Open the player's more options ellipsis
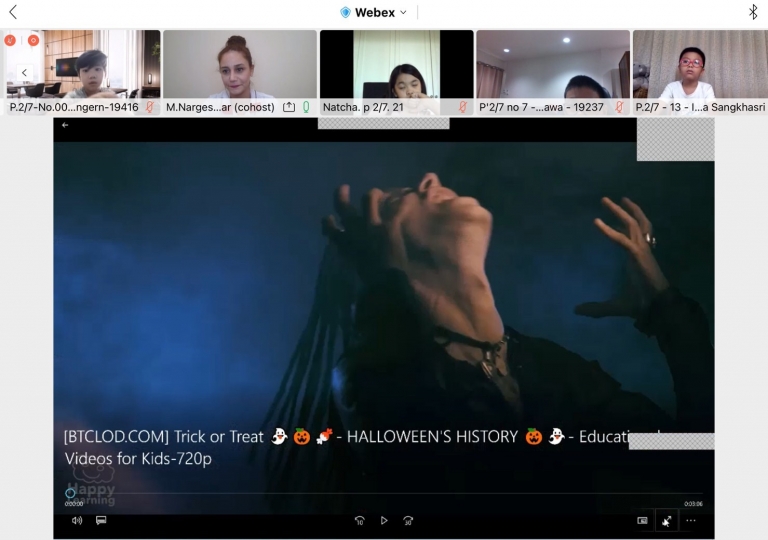 coord(691,520)
